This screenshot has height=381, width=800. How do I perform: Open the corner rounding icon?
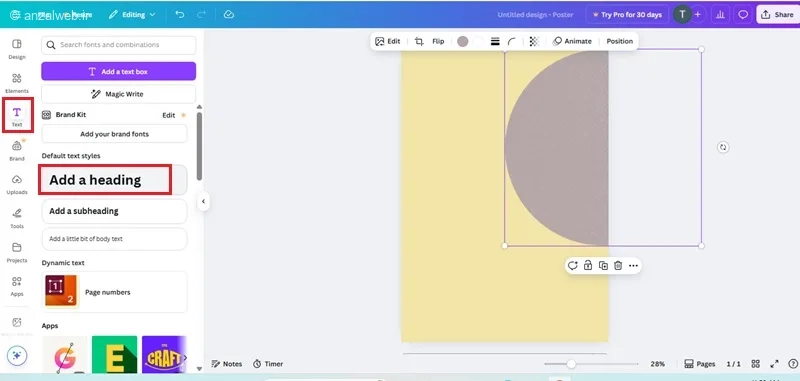click(x=512, y=41)
